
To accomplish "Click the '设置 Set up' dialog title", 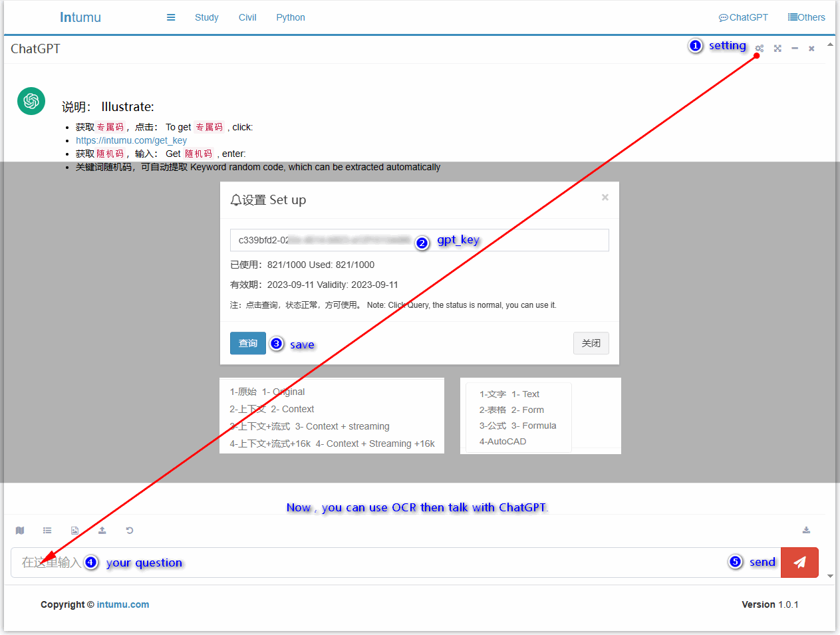I will coord(268,199).
